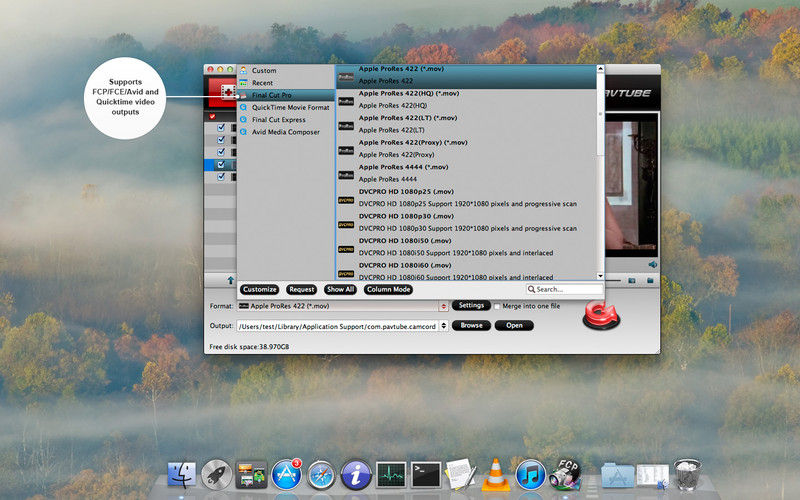
Task: Click the Format combo box showing Apple ProRes 422
Action: click(342, 306)
